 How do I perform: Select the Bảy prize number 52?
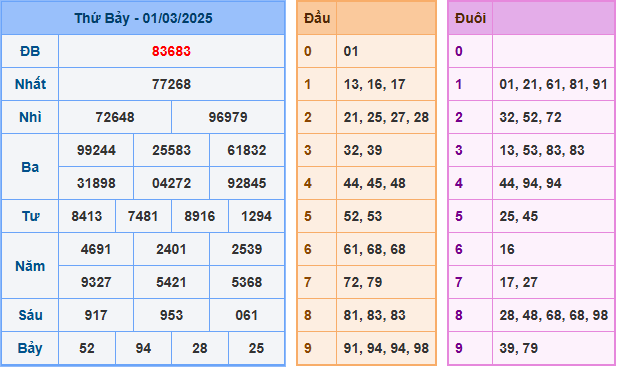pos(87,349)
